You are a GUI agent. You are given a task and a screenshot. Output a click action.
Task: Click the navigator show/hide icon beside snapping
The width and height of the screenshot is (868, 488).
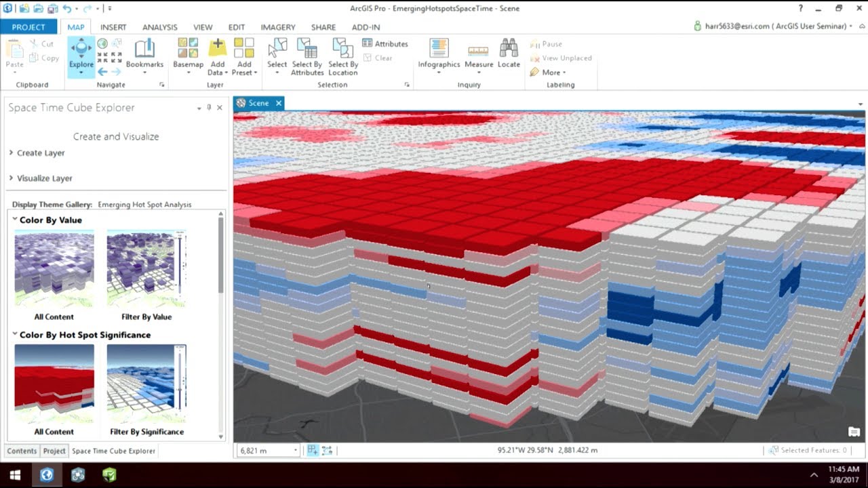click(x=327, y=450)
